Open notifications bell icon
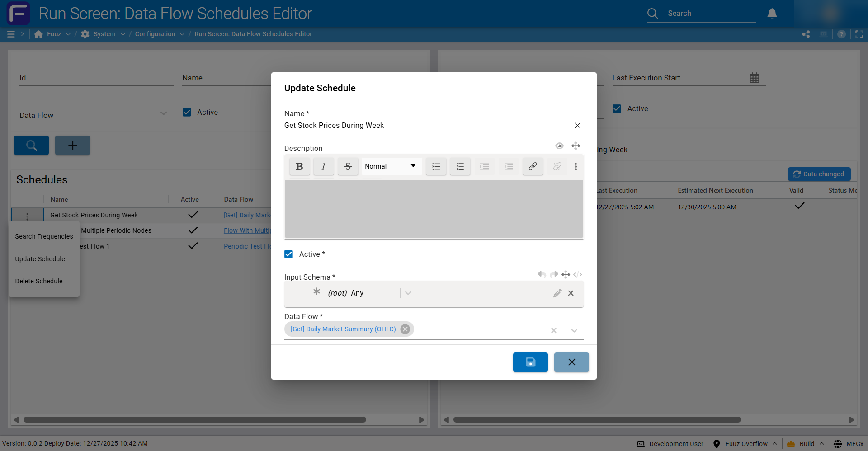The image size is (868, 451). [772, 14]
